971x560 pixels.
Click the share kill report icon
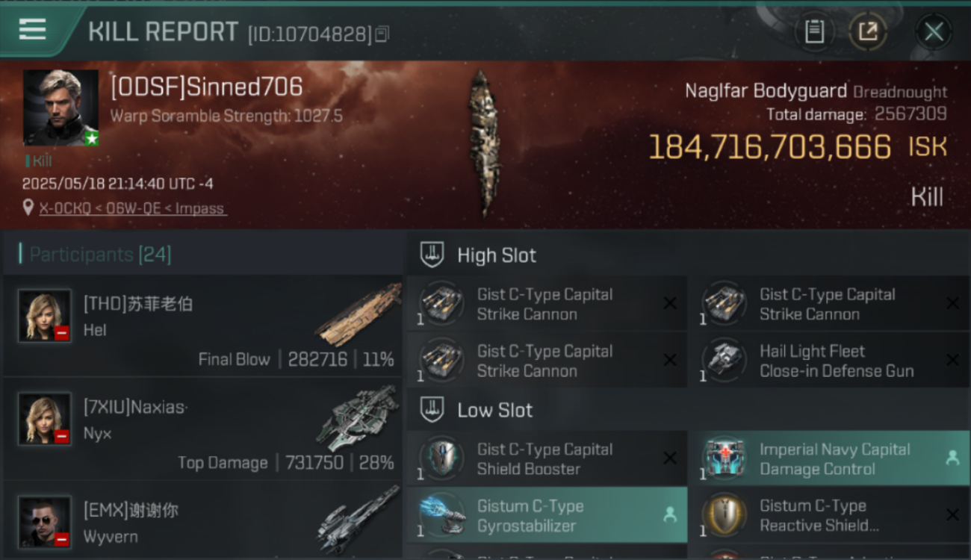[x=867, y=31]
